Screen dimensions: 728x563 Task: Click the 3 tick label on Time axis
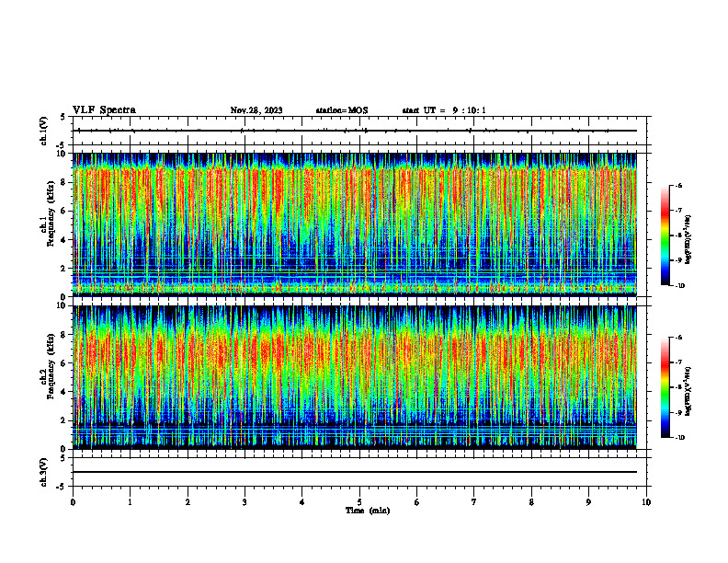(x=245, y=502)
